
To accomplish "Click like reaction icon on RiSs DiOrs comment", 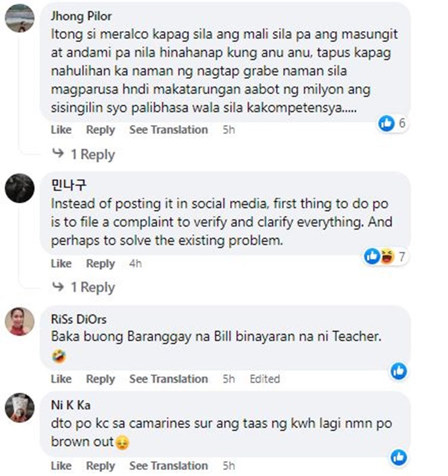I will 398,371.
